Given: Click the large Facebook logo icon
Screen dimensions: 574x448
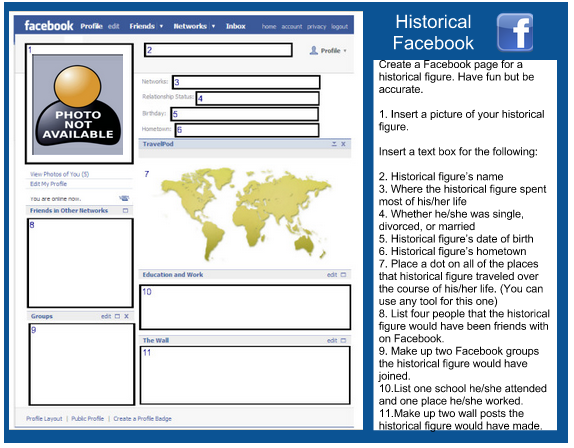Looking at the screenshot, I should click(x=515, y=32).
